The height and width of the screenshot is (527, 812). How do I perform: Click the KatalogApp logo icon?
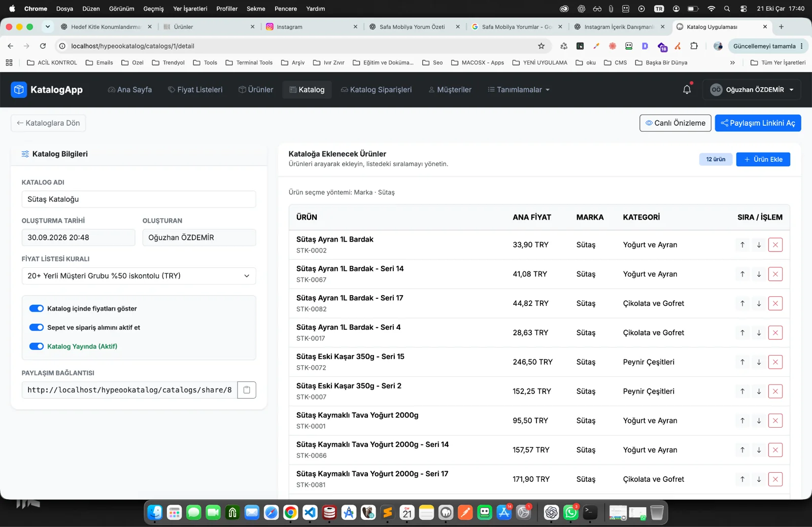click(19, 90)
